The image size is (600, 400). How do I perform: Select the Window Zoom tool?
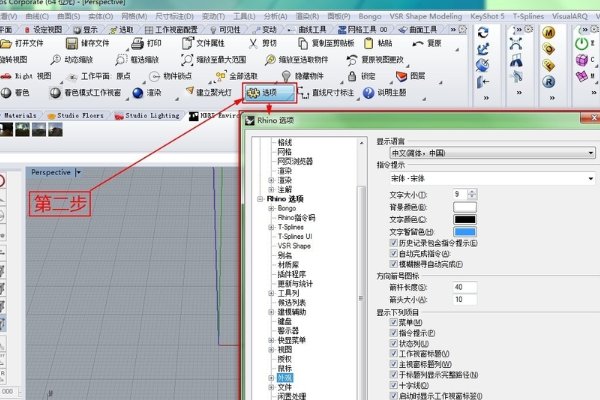coord(121,60)
